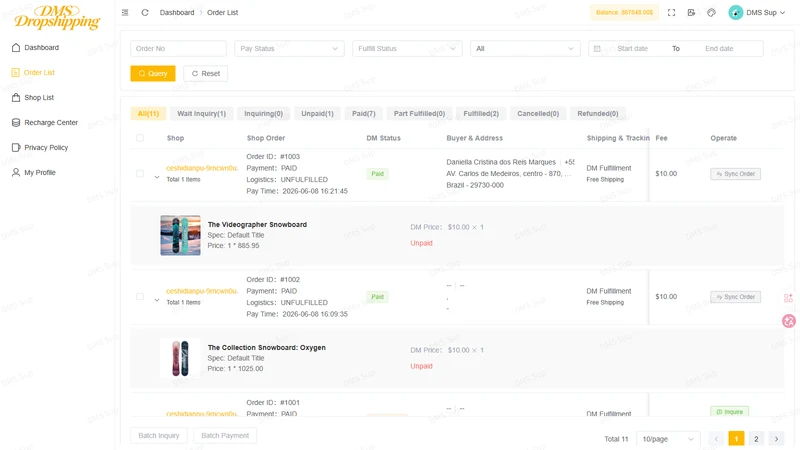Open the 10/page size dropdown
Screen dimensions: 800x450
[668, 439]
